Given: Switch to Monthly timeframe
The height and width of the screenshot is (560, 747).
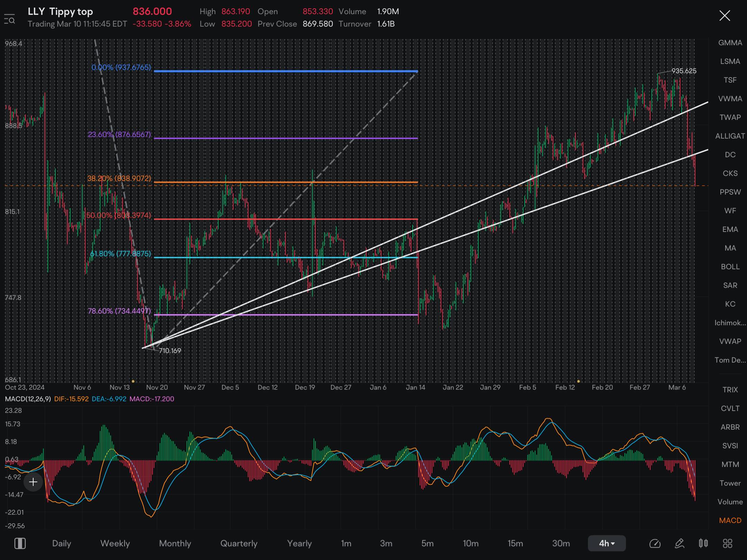Looking at the screenshot, I should pyautogui.click(x=175, y=543).
